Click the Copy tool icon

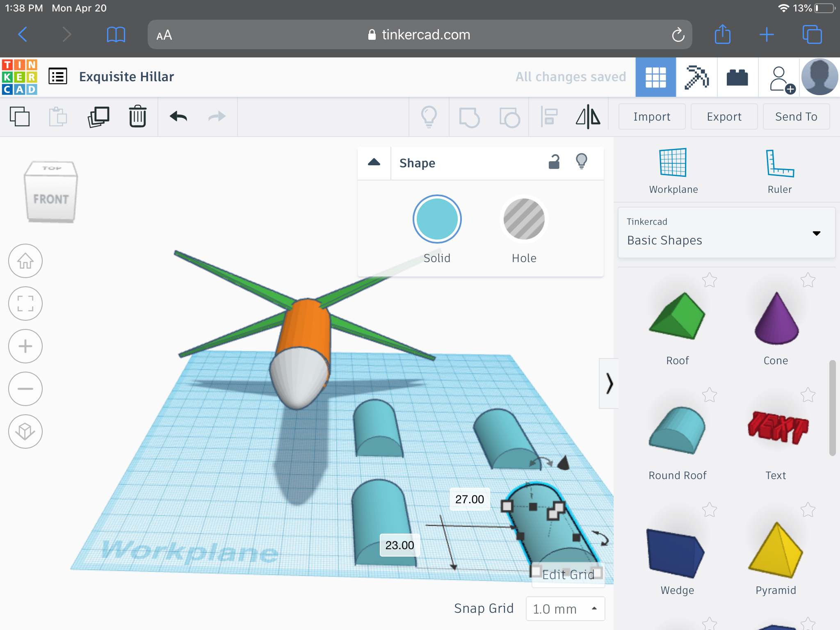(20, 116)
